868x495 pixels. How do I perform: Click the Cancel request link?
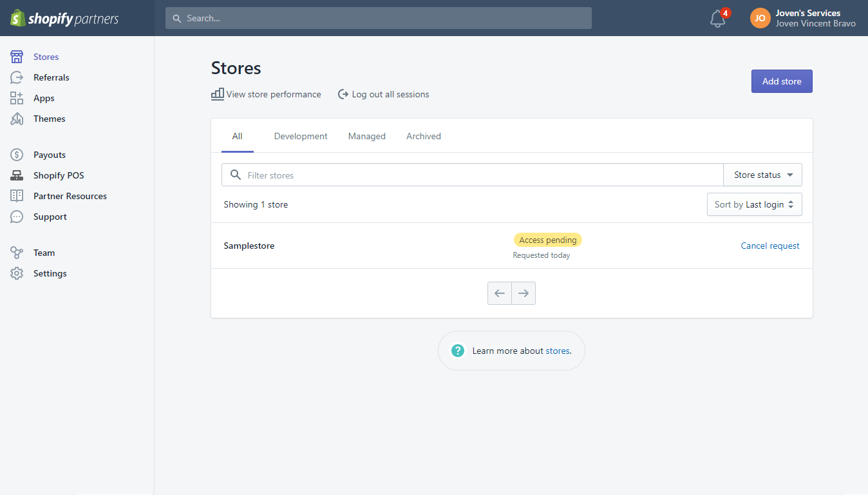coord(770,246)
